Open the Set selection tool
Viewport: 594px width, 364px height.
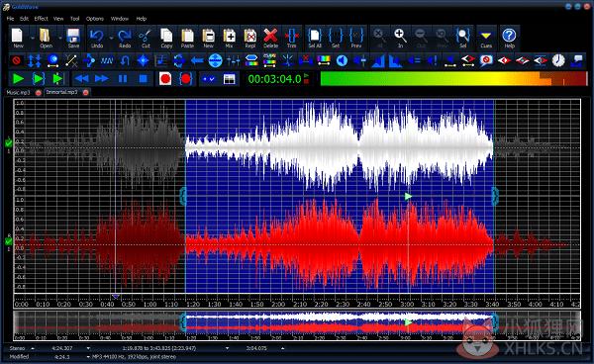click(x=336, y=38)
